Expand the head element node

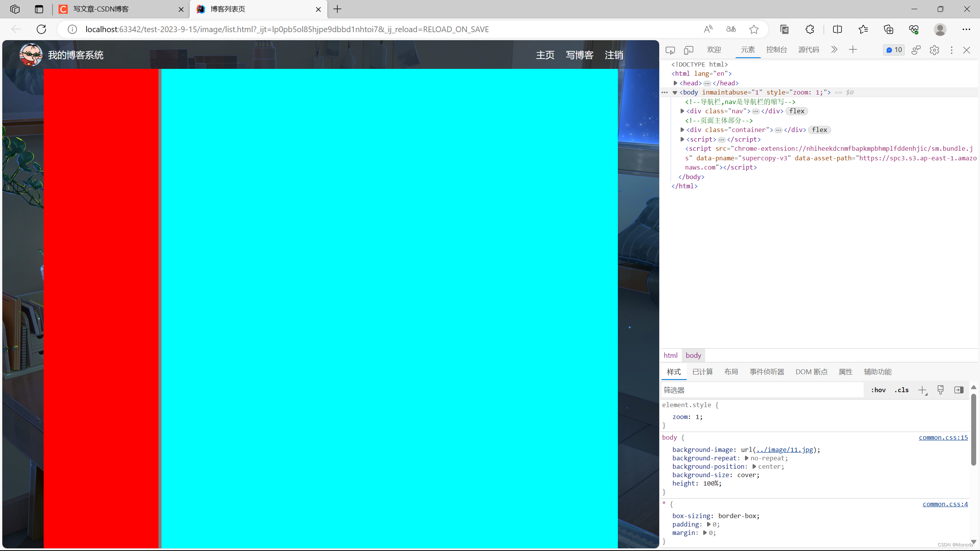(676, 83)
